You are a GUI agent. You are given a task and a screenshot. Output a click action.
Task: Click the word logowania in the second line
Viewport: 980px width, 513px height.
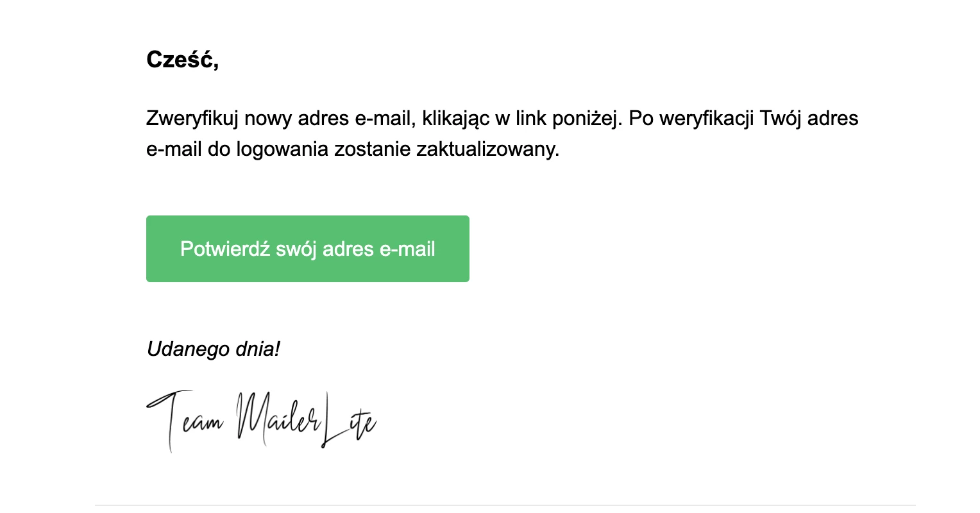[282, 149]
